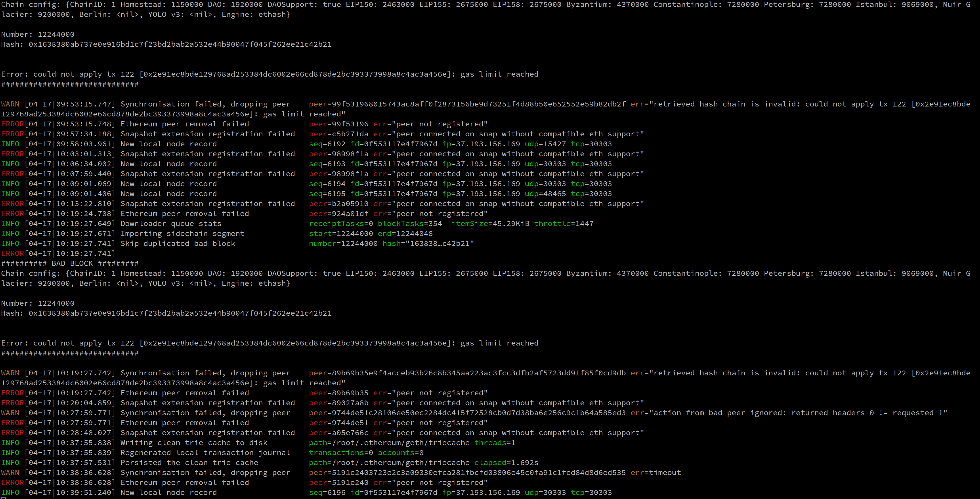The width and height of the screenshot is (980, 499).
Task: Click peer=b2a05910 in Snapshot extension error
Action: (338, 204)
